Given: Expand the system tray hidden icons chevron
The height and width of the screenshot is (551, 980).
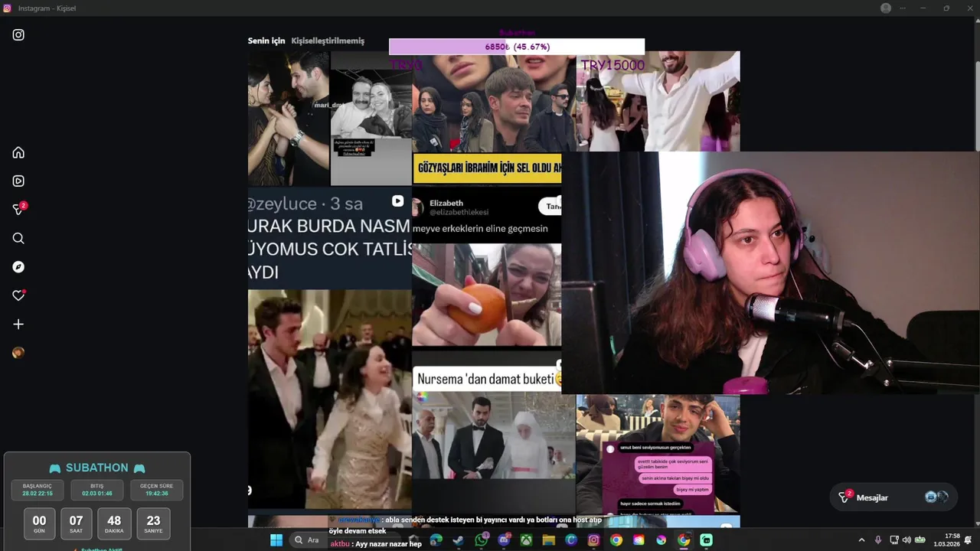Looking at the screenshot, I should 861,540.
